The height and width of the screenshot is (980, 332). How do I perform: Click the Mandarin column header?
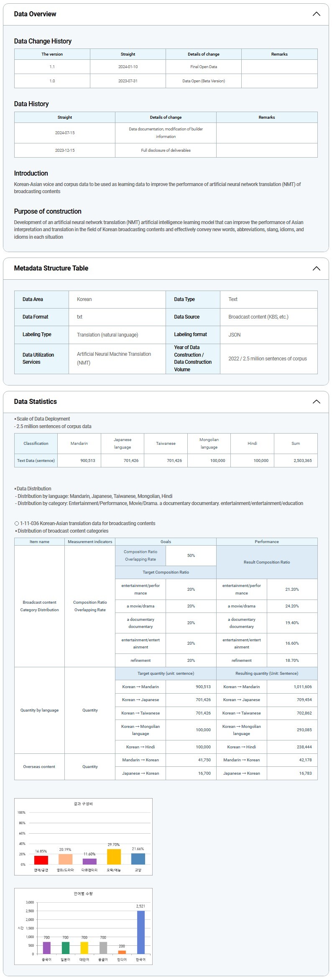79,444
